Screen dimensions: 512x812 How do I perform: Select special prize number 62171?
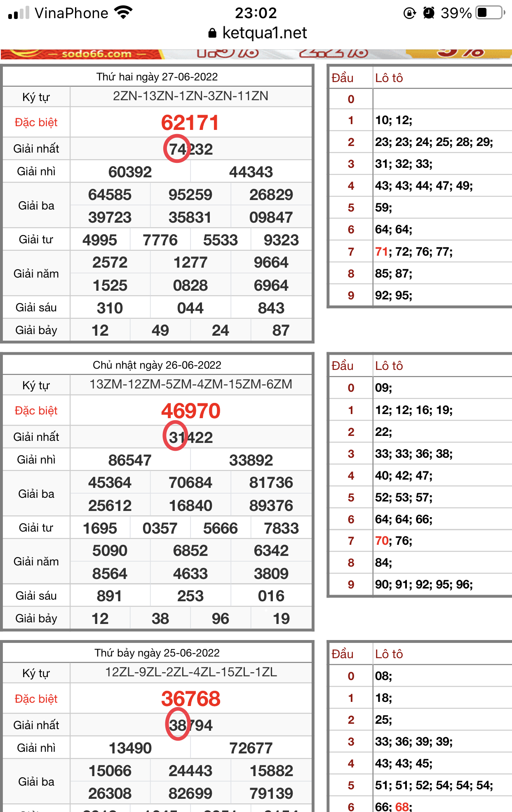190,122
